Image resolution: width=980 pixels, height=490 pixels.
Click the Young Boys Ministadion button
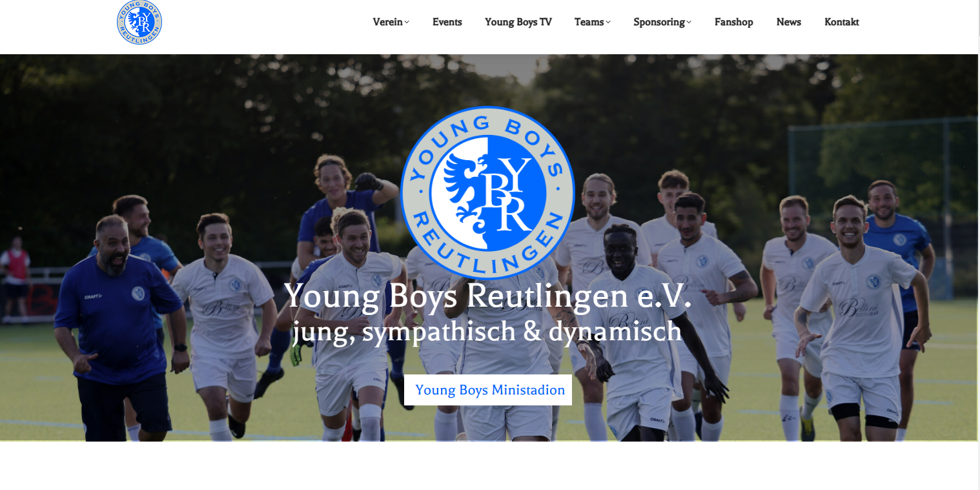coord(488,390)
